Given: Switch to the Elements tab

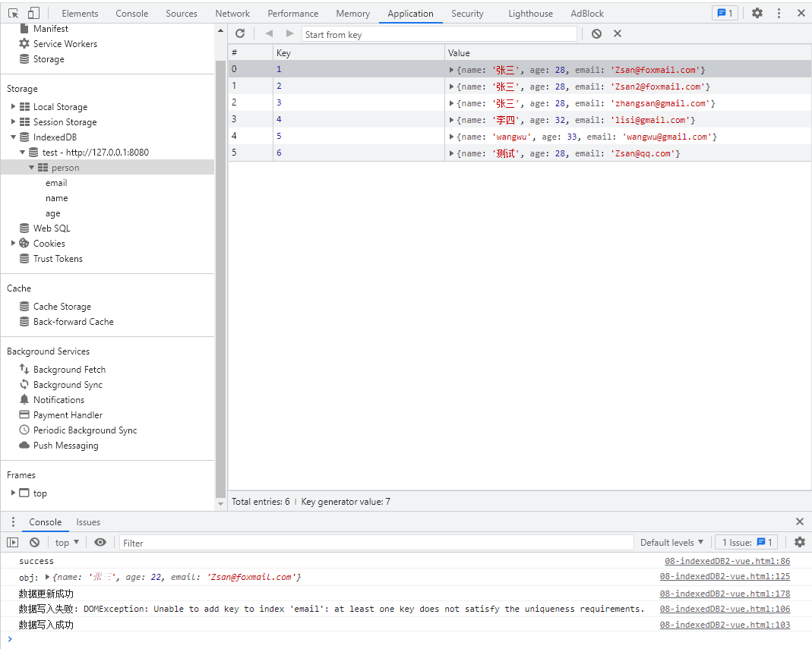Looking at the screenshot, I should tap(80, 14).
